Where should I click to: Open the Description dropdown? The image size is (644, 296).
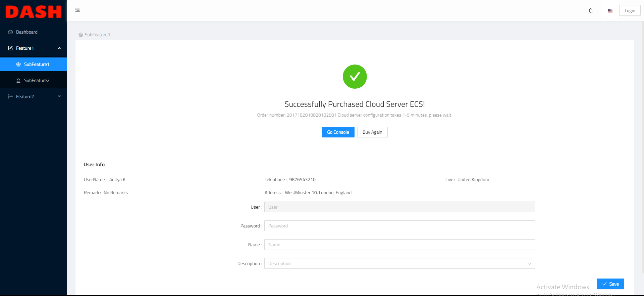click(399, 263)
